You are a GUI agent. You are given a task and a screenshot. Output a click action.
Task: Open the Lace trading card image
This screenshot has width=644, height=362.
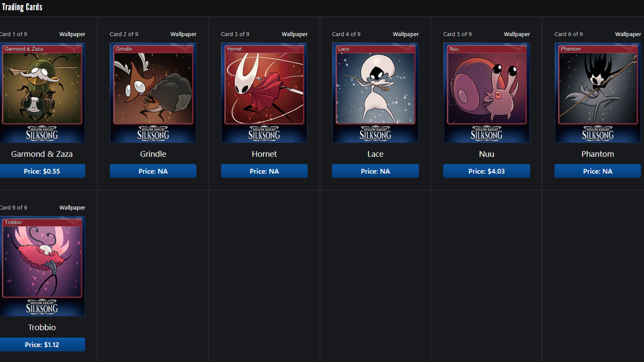pyautogui.click(x=375, y=93)
